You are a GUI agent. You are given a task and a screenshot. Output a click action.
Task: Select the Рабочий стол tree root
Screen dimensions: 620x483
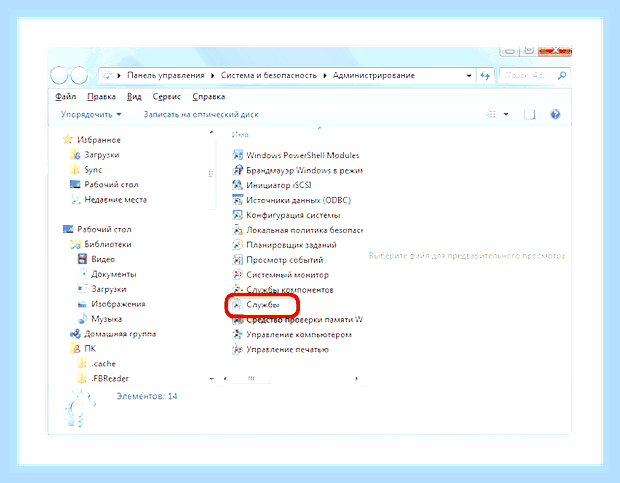pos(104,229)
